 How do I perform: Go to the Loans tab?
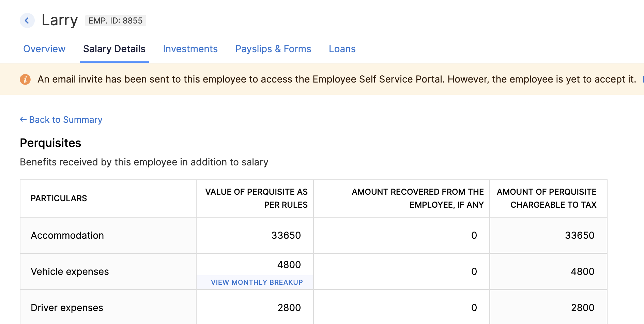(342, 49)
